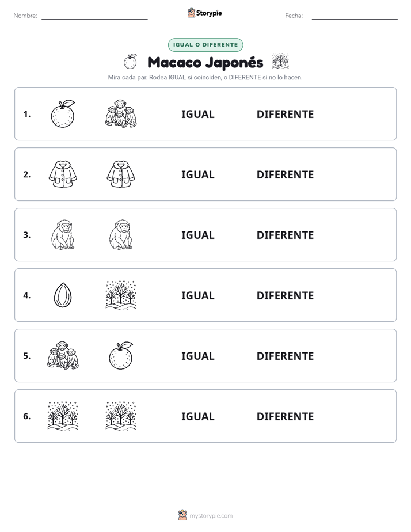Click the left snowy trees image in row 6
Screen dimensions: 411x532
[63, 416]
